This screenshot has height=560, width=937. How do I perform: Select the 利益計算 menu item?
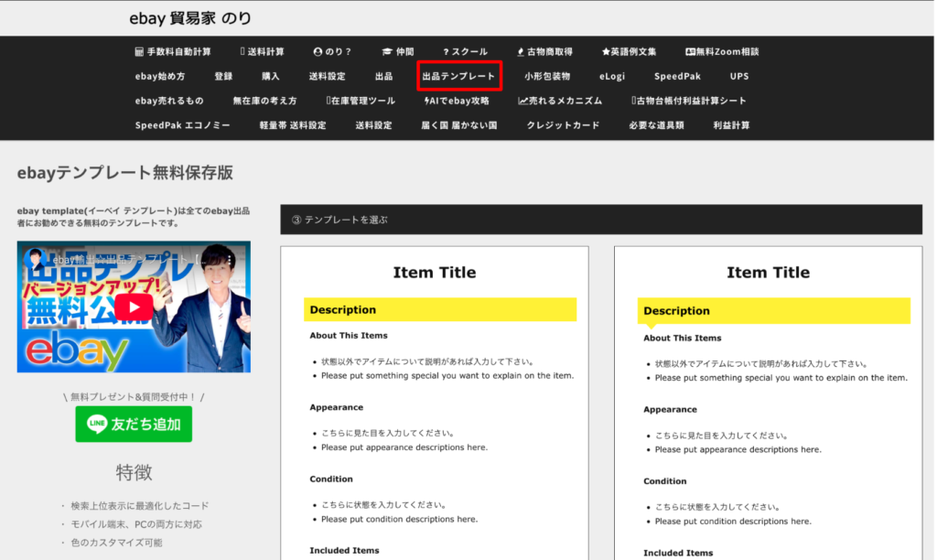[x=731, y=125]
